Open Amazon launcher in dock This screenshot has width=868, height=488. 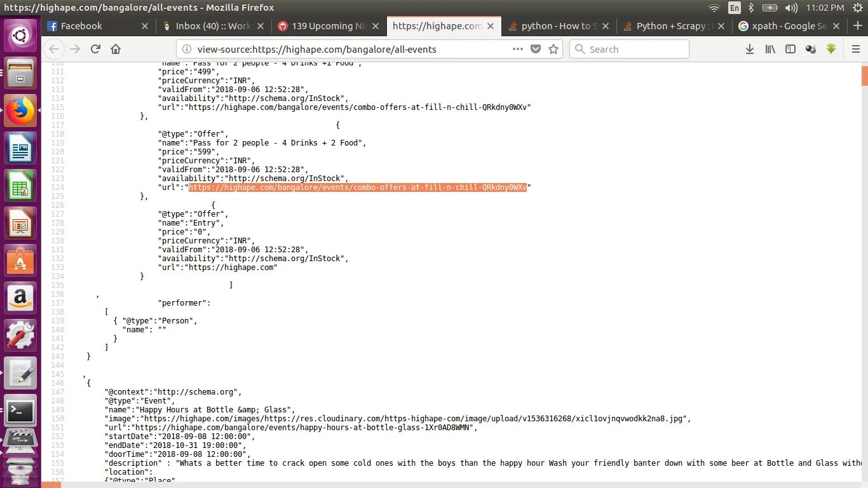(x=20, y=297)
